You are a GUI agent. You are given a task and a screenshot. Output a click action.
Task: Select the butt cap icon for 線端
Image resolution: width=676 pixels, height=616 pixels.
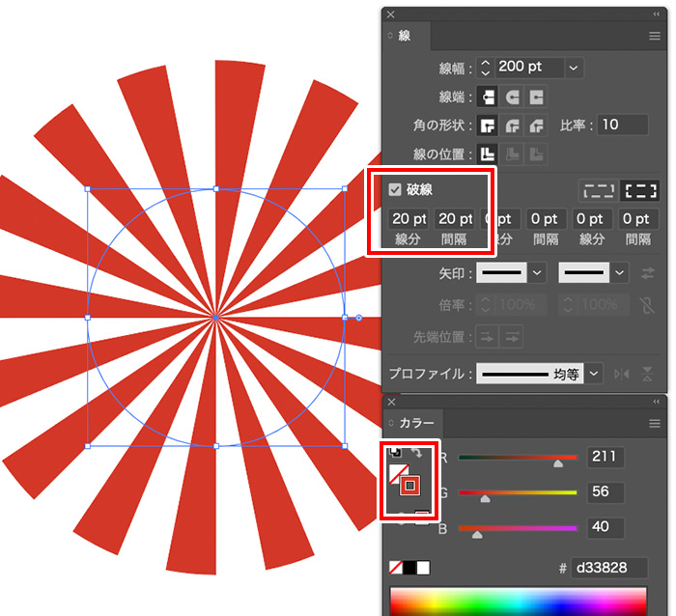click(488, 97)
